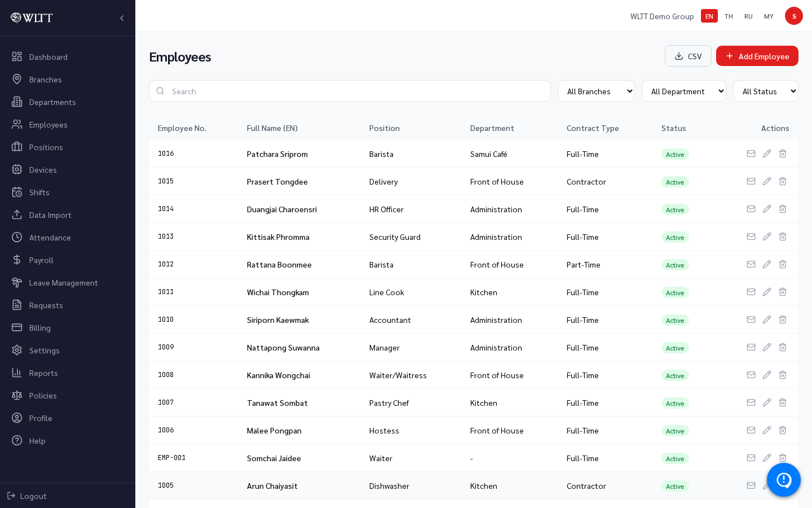812x508 pixels.
Task: Select Positions in the sidebar
Action: (x=68, y=147)
